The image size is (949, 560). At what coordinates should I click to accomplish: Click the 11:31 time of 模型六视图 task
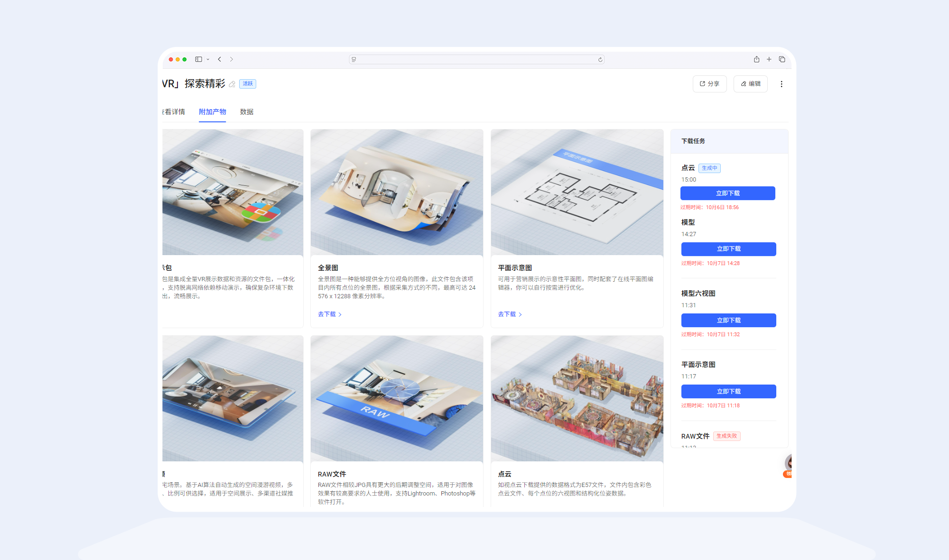(688, 305)
